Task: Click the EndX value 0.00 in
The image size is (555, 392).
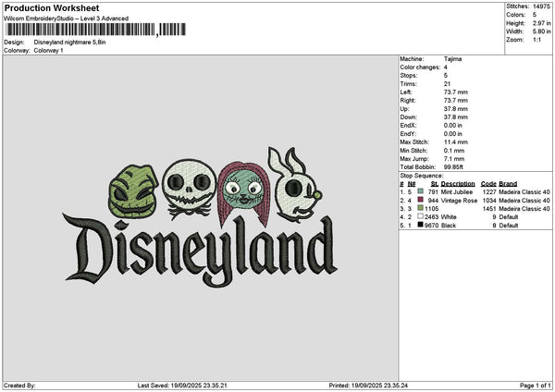Action: coord(453,126)
